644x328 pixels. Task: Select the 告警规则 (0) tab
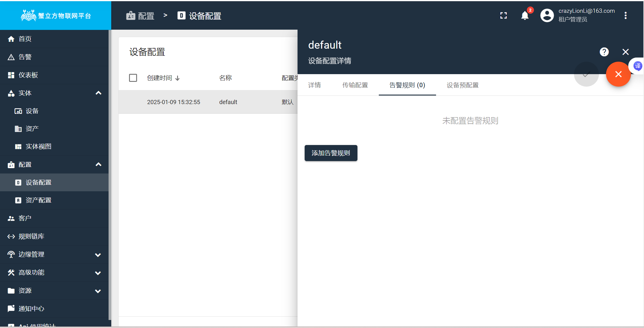click(x=407, y=85)
